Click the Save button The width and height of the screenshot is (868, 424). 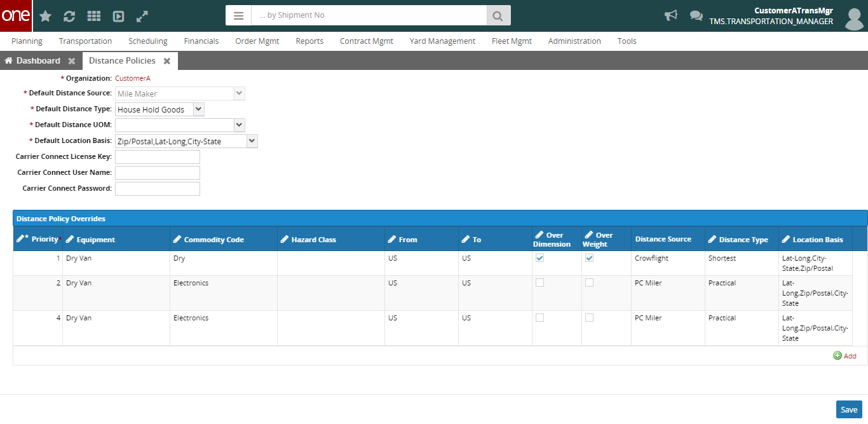pyautogui.click(x=849, y=409)
